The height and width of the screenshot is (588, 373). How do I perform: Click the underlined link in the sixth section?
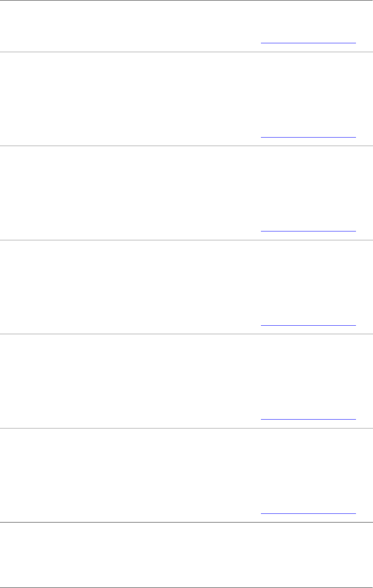click(x=308, y=513)
